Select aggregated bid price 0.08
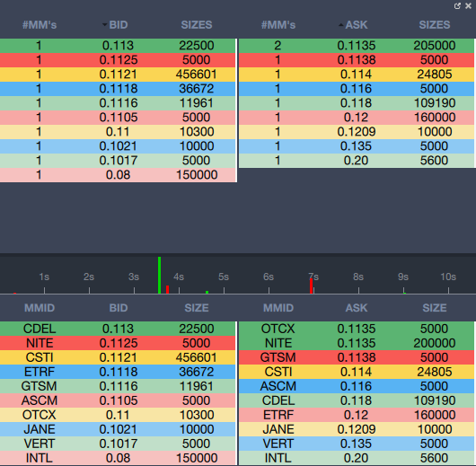The width and height of the screenshot is (476, 466). 118,175
